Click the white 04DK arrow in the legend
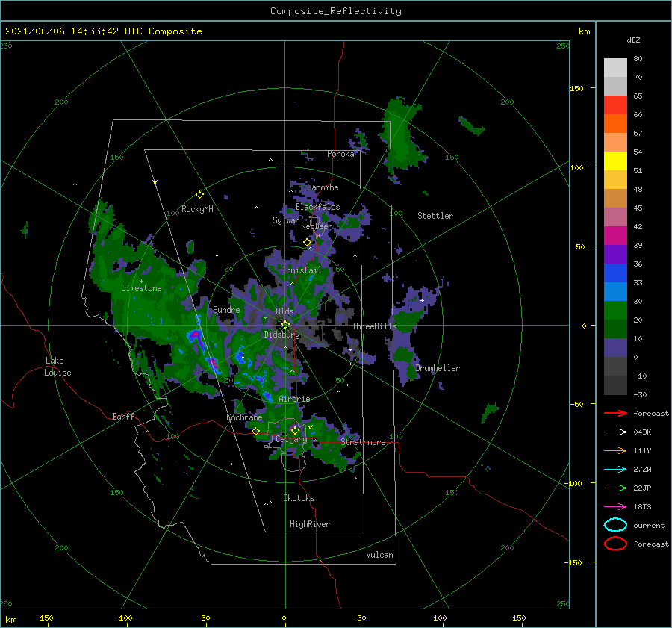Viewport: 672px width, 628px height. pos(615,432)
